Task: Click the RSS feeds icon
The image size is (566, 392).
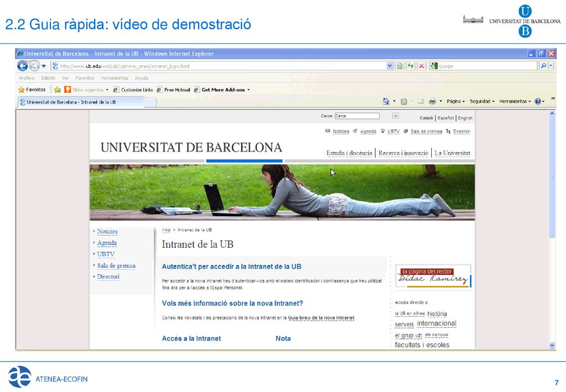Action: point(404,101)
